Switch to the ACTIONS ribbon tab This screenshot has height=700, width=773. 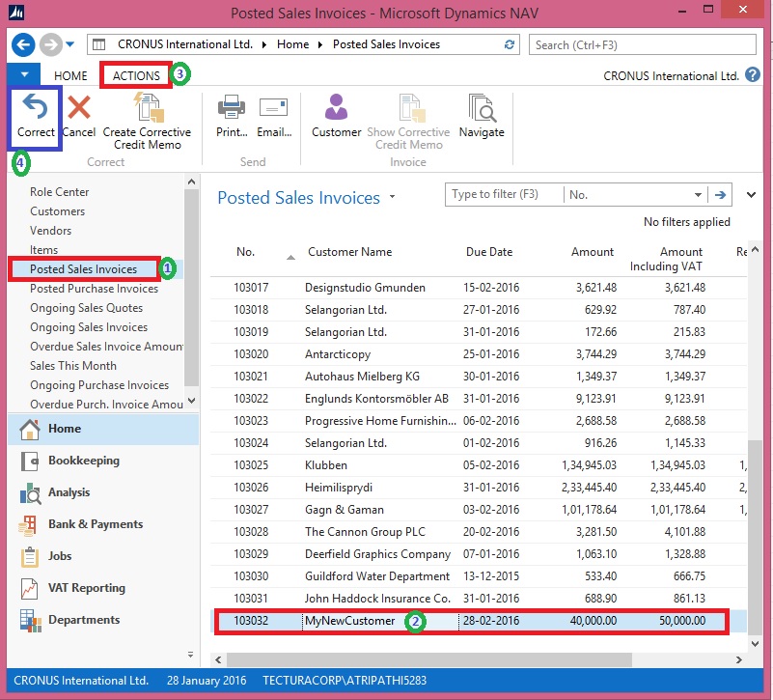(x=136, y=75)
